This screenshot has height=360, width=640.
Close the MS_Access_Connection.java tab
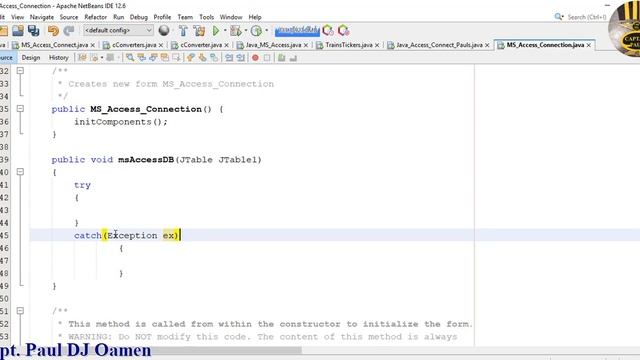[x=589, y=45]
